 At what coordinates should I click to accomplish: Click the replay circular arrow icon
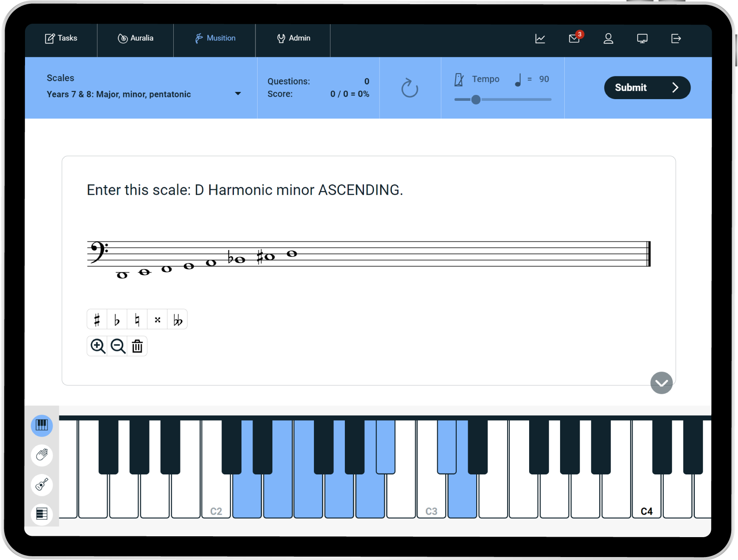tap(410, 88)
